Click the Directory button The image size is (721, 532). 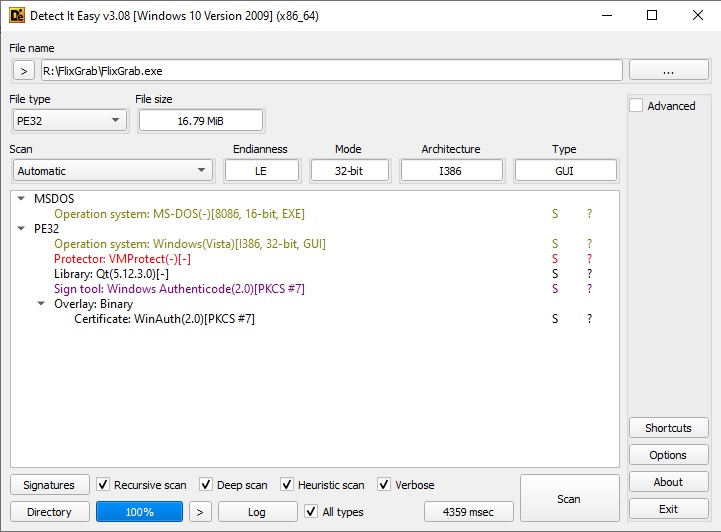[49, 512]
